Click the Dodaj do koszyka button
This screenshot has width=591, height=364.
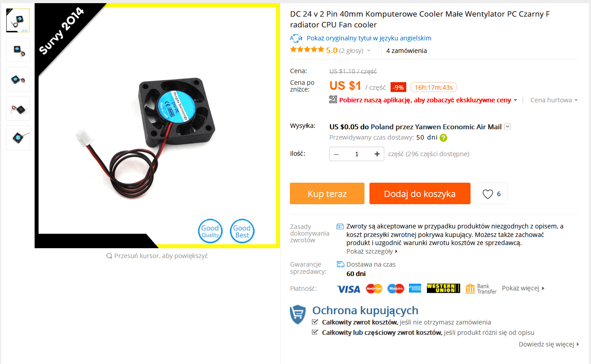pos(420,193)
